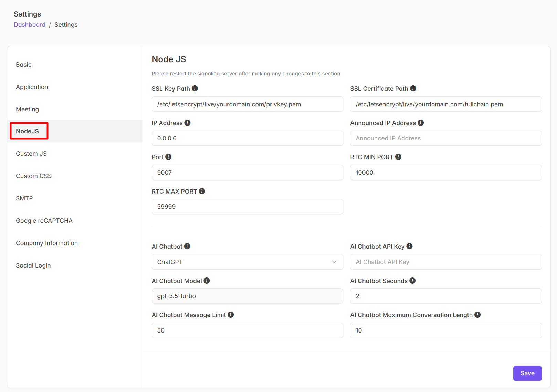This screenshot has height=392, width=557.
Task: Select the Custom CSS section
Action: tap(33, 176)
